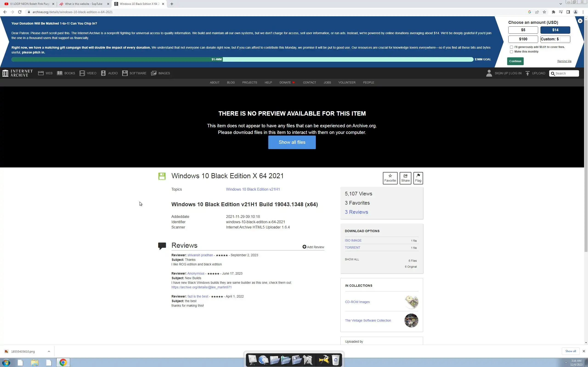Check the cover fees checkbox
The height and width of the screenshot is (367, 588).
512,47
